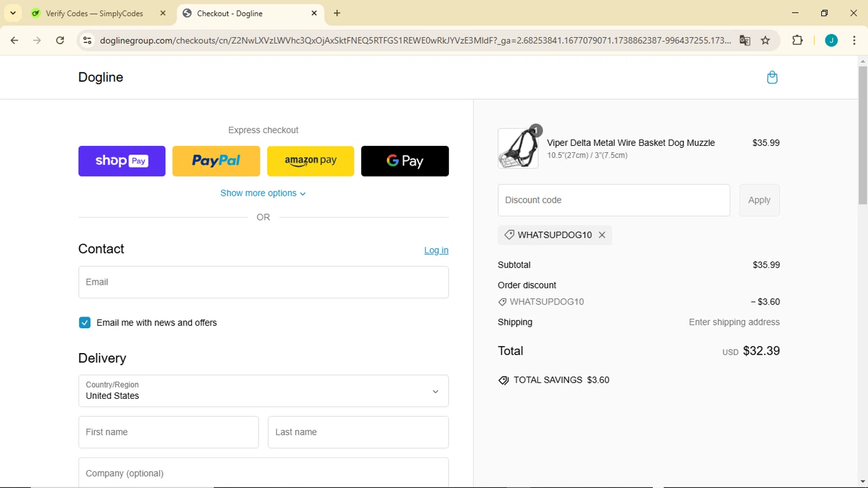Viewport: 868px width, 488px height.
Task: Click the TOTAL SAVINGS $3.60 text
Action: pyautogui.click(x=561, y=380)
